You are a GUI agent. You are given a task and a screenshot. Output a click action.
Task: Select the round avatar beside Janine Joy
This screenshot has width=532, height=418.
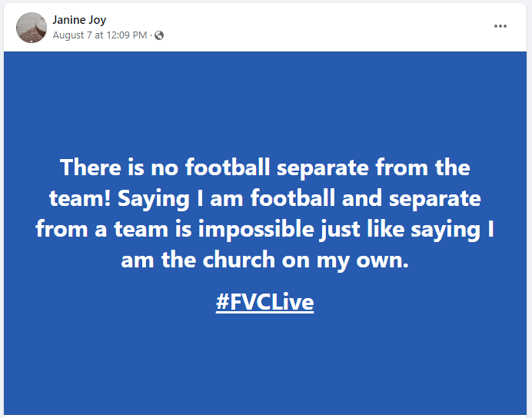coord(32,28)
